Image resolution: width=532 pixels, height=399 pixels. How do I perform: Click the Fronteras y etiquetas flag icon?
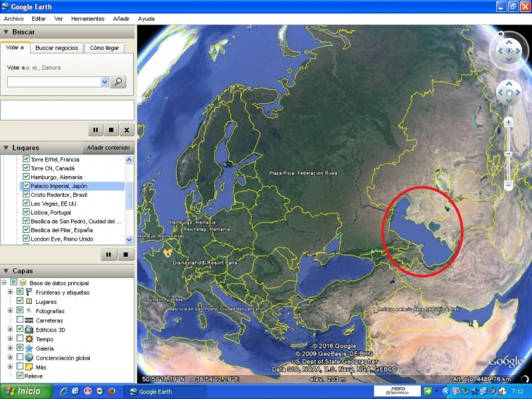coord(29,292)
